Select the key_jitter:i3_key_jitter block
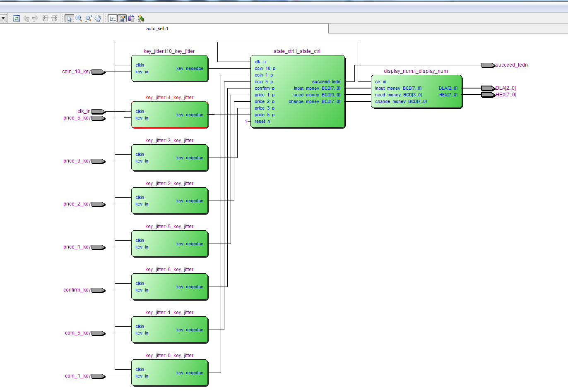 (170, 158)
